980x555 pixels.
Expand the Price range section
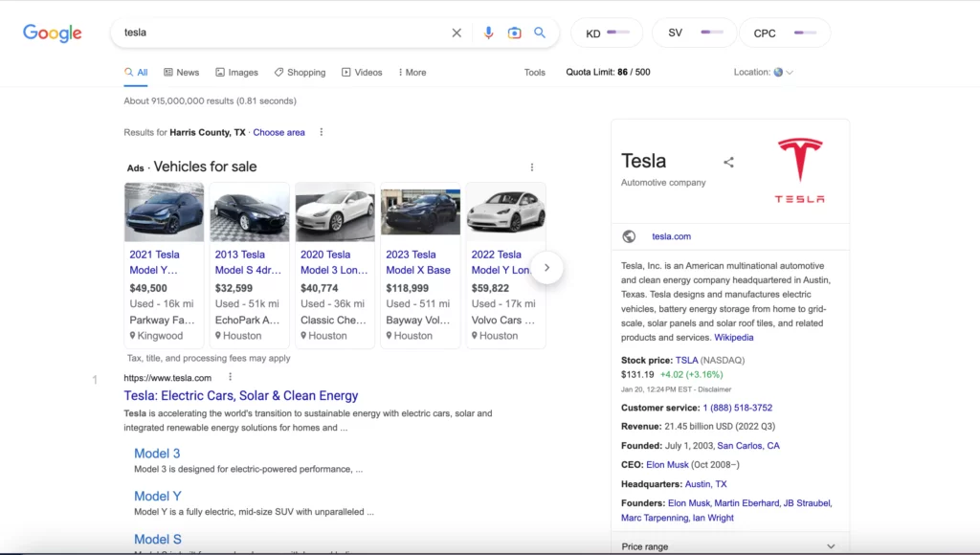click(830, 546)
